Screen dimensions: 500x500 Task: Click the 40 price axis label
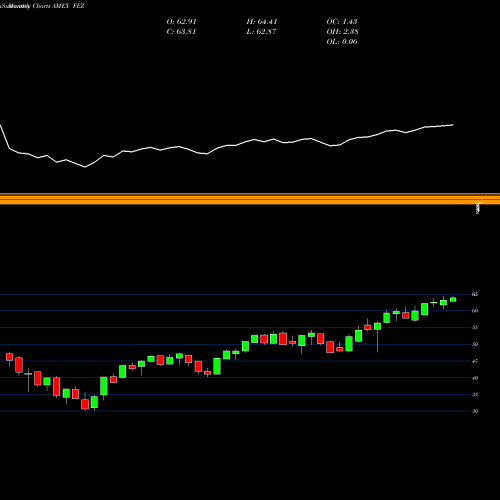point(475,378)
